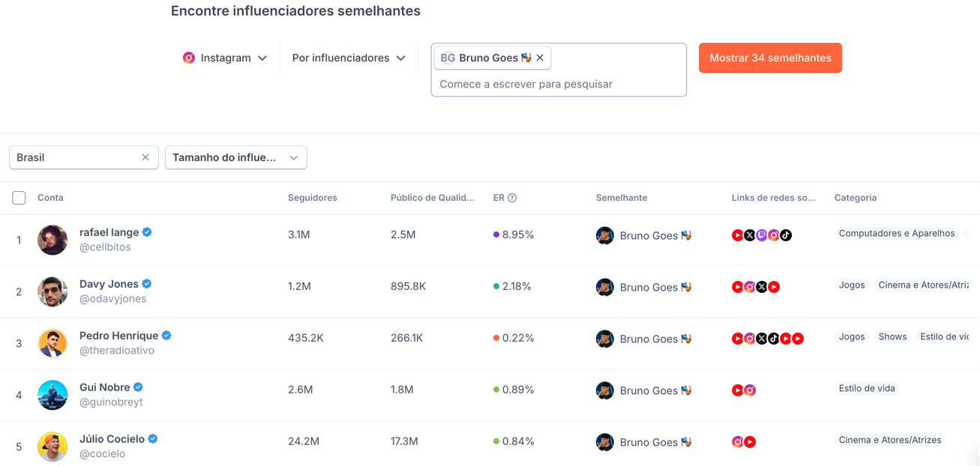Click the Computadores e Aparelhos category tag

coord(896,234)
